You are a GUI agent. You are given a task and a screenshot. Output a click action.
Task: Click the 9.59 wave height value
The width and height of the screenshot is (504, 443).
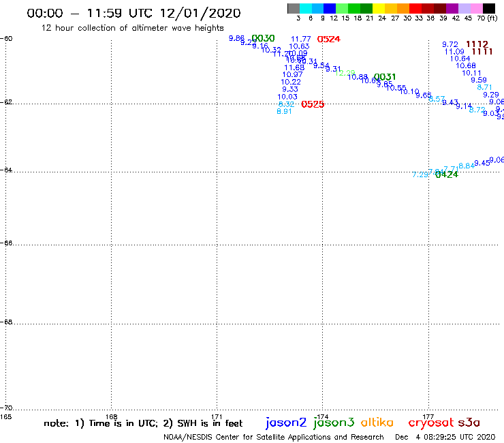(479, 80)
